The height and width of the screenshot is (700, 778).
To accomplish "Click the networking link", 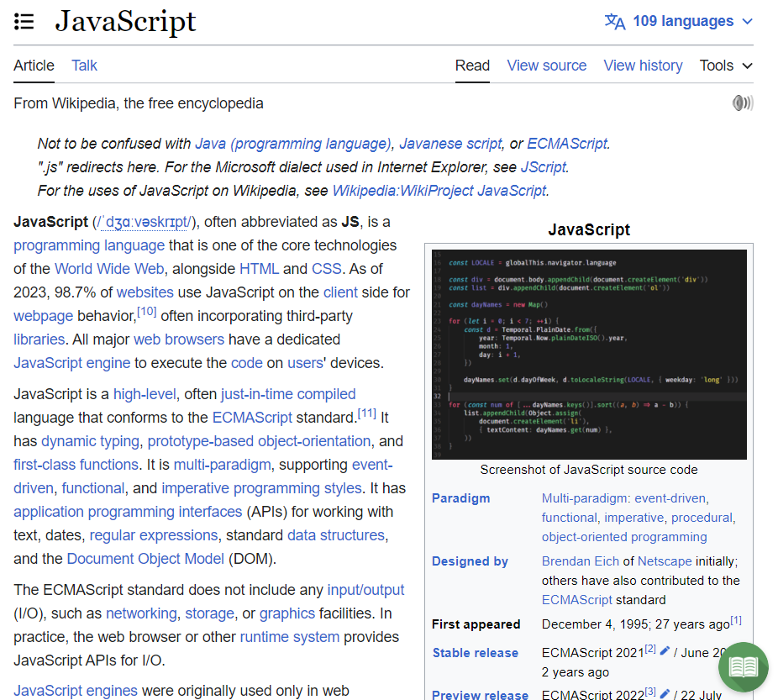I will click(x=141, y=613).
